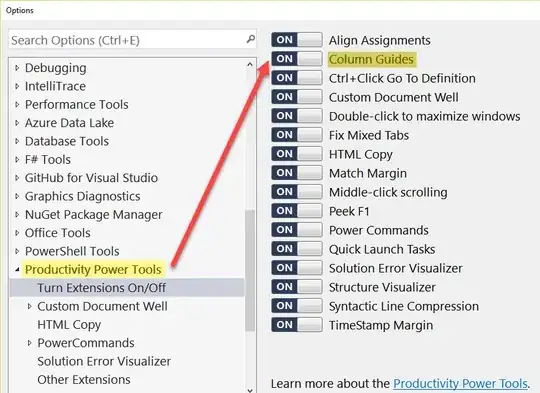This screenshot has height=393, width=540.
Task: Toggle the HTML Copy switch
Action: [x=297, y=154]
